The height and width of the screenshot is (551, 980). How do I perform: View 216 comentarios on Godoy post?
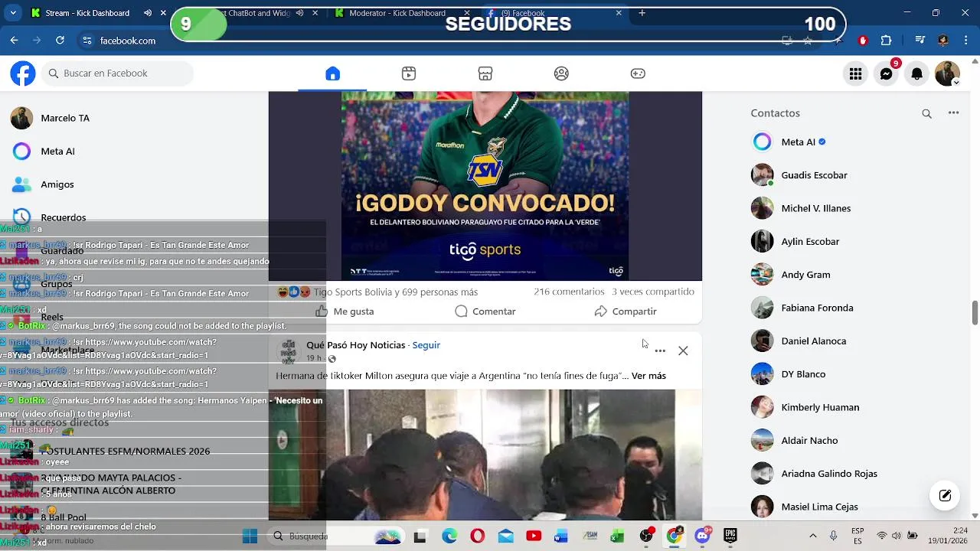[569, 292]
